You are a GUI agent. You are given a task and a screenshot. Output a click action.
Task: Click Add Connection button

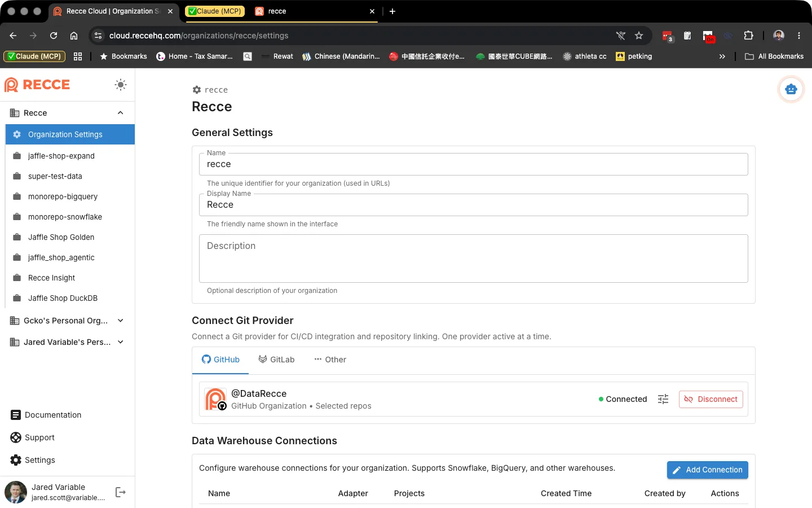tap(708, 470)
